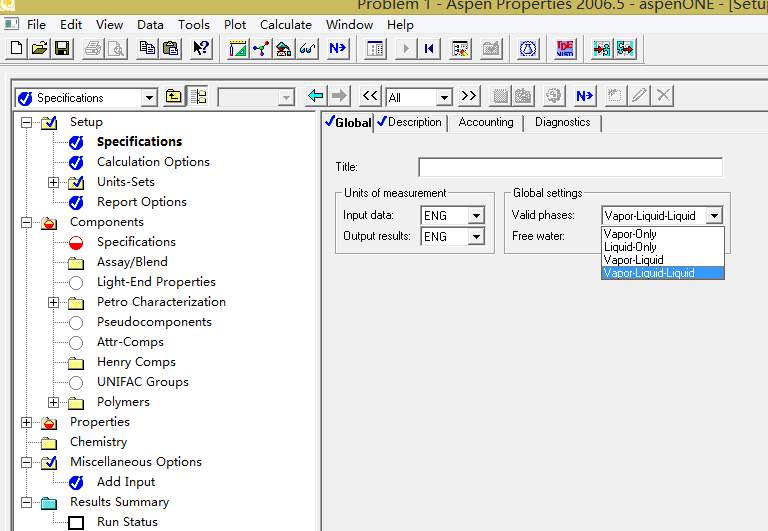Open the TDE NIST icon

coord(565,48)
